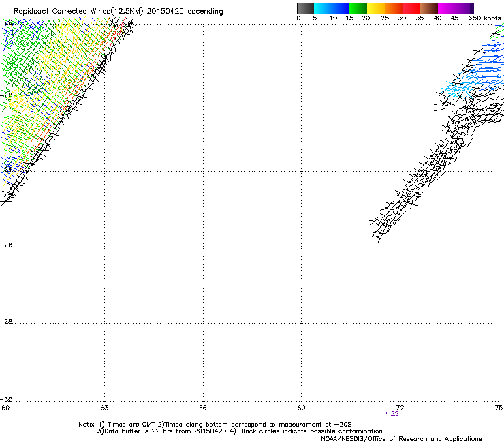Click the red 30–35 knots legend segment

(411, 8)
